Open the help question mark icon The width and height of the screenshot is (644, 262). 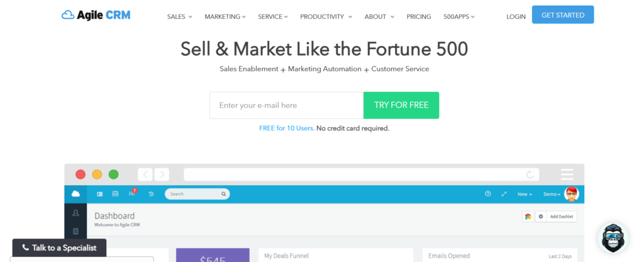point(488,194)
